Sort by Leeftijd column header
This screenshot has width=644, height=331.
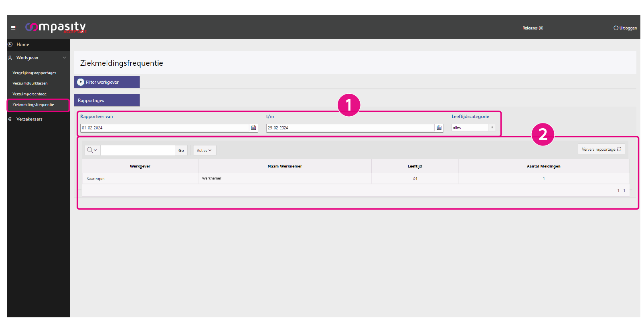click(x=415, y=166)
